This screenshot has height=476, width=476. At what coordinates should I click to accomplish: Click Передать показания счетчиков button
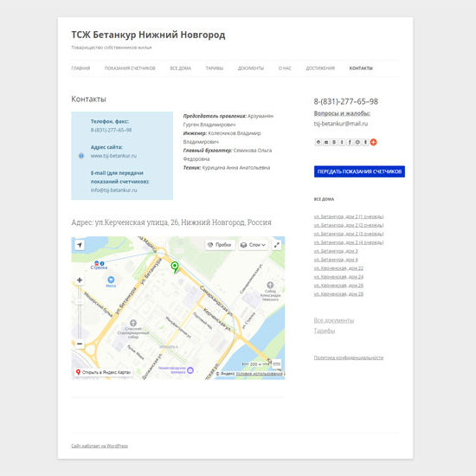pos(359,171)
